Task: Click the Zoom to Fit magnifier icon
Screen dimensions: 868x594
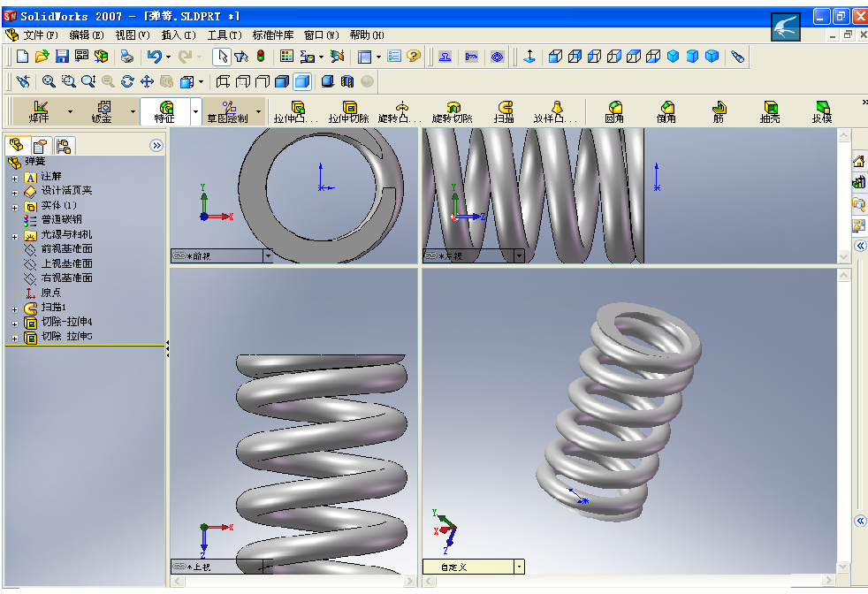Action: coord(49,82)
